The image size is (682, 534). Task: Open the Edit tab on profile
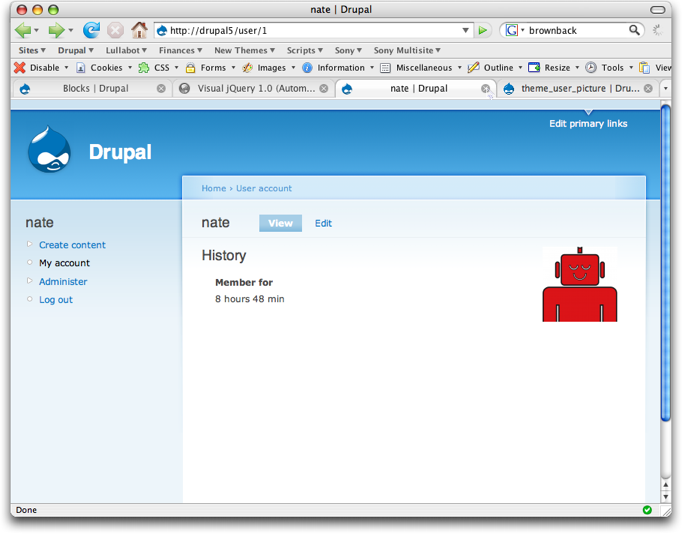[323, 224]
